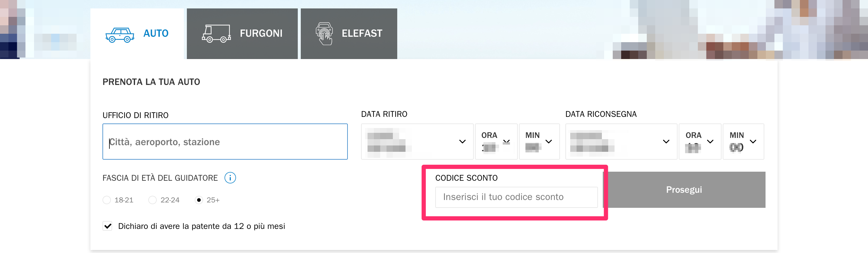868x253 pixels.
Task: Open the pickup MIN minutes dropdown
Action: 539,142
